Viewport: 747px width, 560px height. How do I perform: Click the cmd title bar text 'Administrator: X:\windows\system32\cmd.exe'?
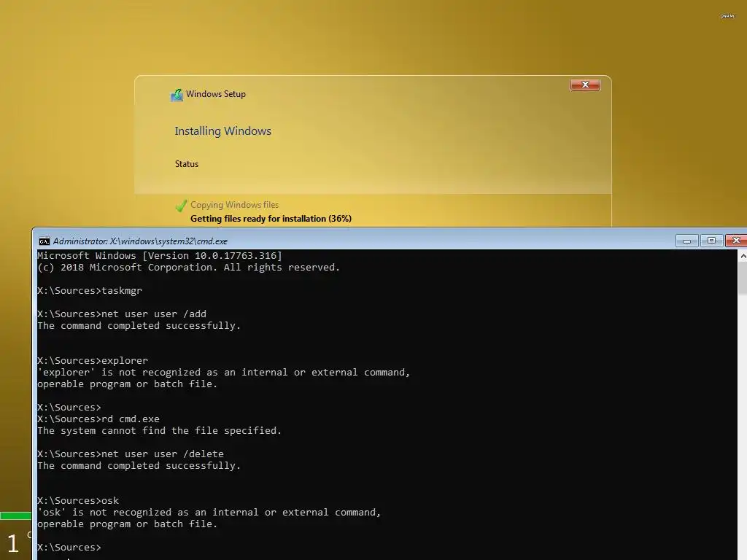tap(140, 241)
